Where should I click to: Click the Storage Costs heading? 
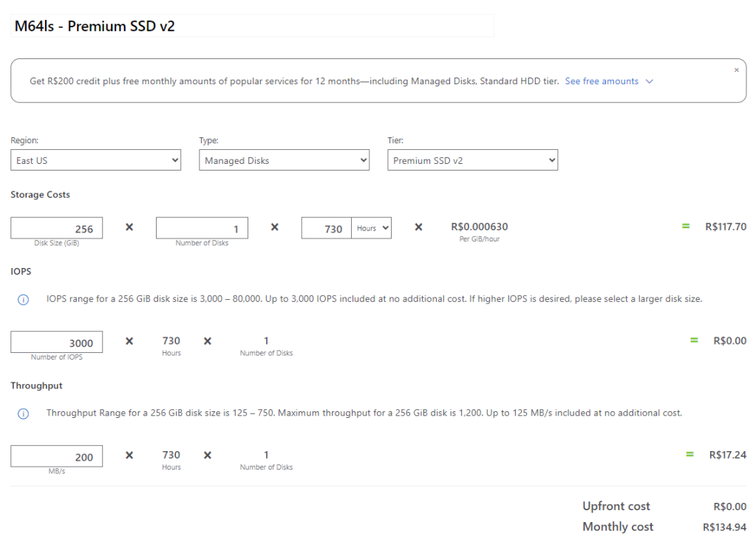point(40,195)
